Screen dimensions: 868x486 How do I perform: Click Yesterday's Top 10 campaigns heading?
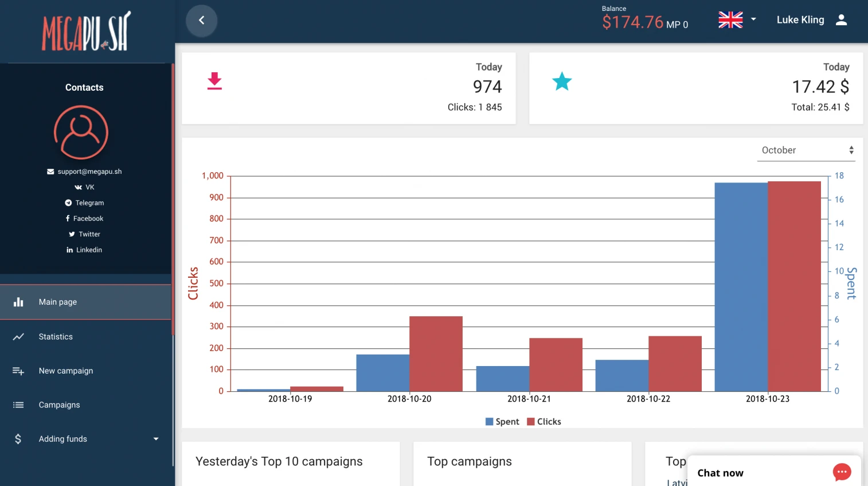(279, 462)
